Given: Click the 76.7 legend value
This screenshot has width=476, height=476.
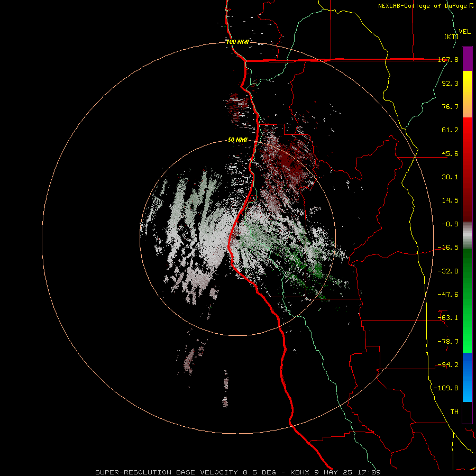Looking at the screenshot, I should tap(450, 106).
